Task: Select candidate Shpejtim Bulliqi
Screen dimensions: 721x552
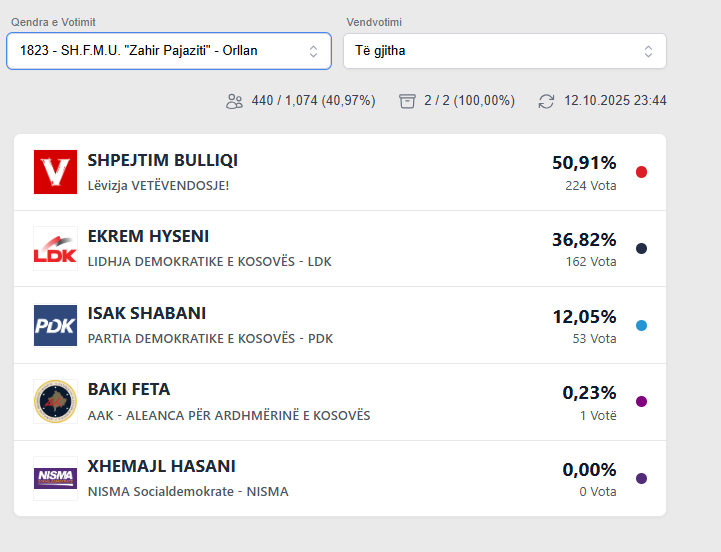Action: [163, 160]
